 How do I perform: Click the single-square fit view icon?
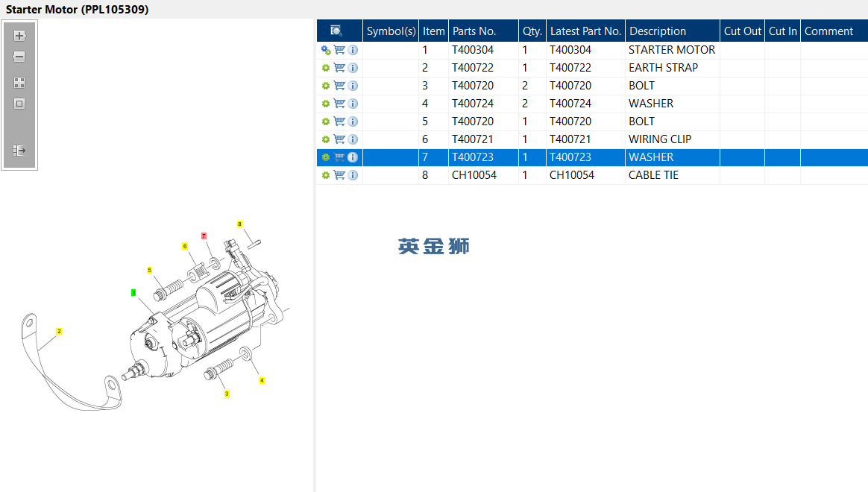coord(19,104)
